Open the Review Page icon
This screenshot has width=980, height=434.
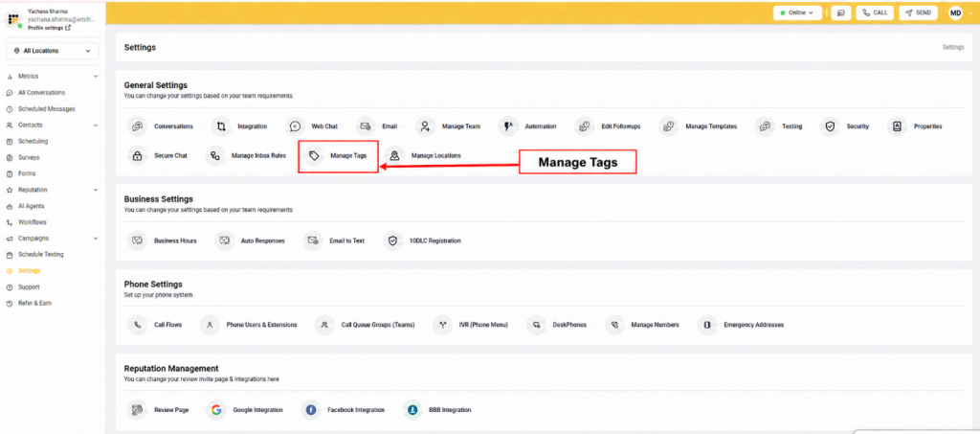point(137,410)
